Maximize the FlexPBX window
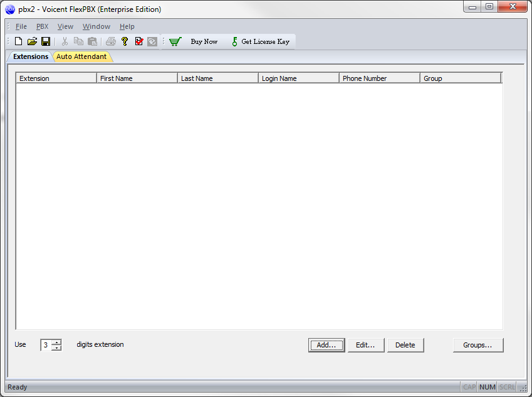The image size is (532, 397). [x=489, y=7]
